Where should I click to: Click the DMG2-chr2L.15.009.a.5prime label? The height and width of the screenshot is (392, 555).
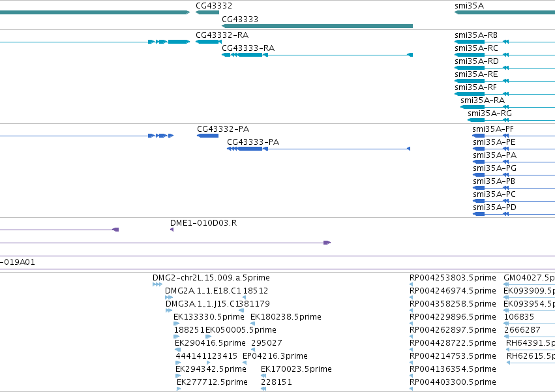coord(211,278)
